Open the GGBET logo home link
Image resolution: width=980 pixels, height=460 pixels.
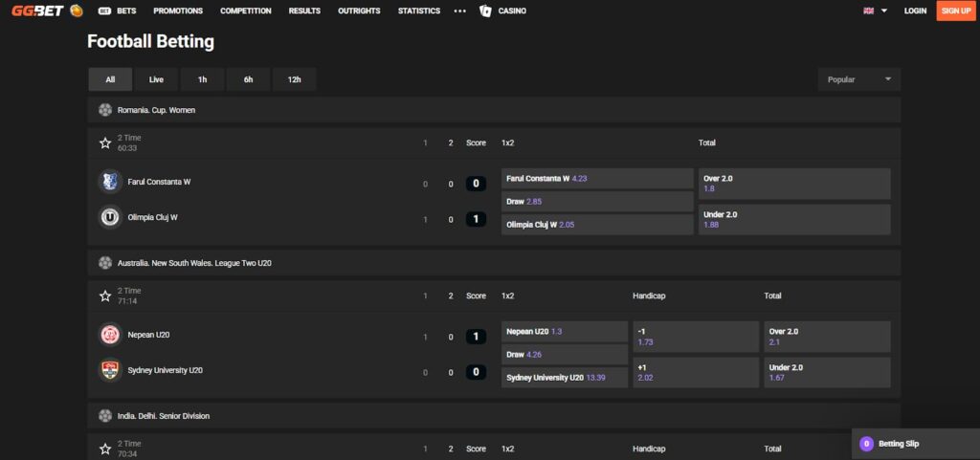pyautogui.click(x=37, y=11)
